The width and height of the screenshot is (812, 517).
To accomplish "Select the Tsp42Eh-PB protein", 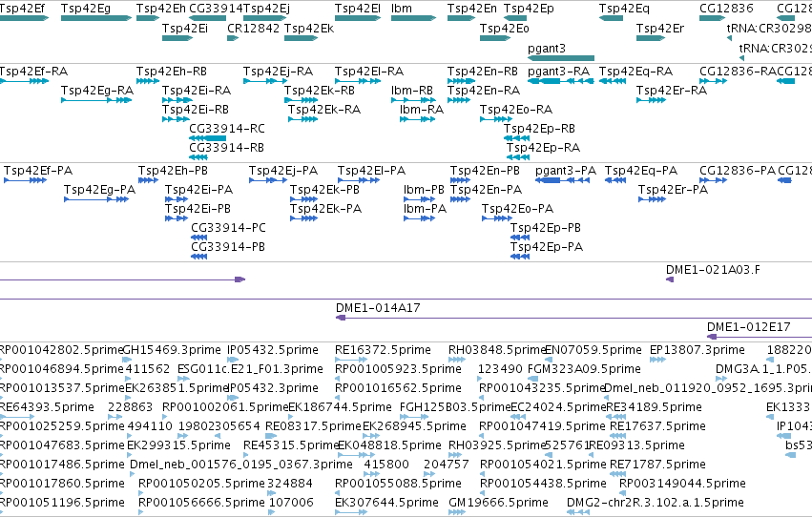I will coord(148,180).
